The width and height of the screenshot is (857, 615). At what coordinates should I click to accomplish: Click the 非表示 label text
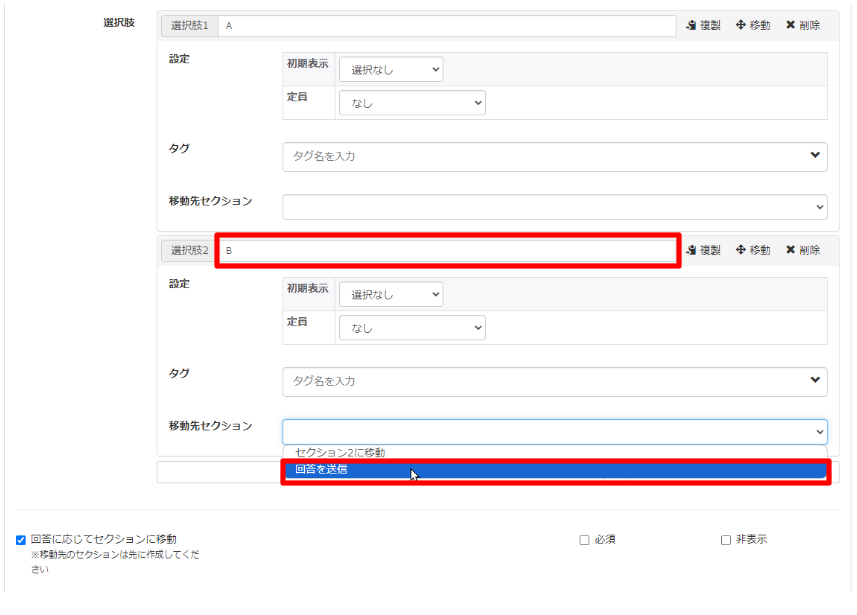[x=752, y=540]
